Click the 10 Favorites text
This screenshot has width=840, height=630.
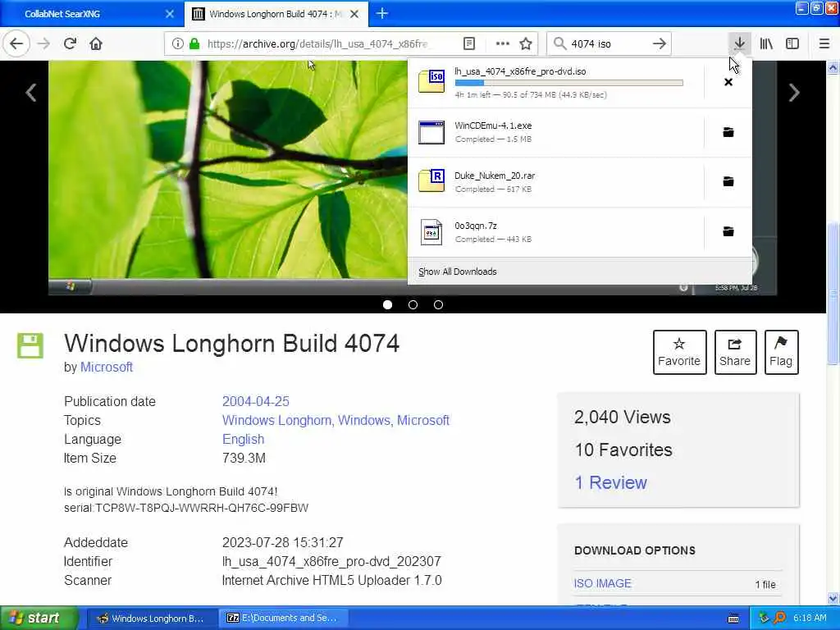623,450
